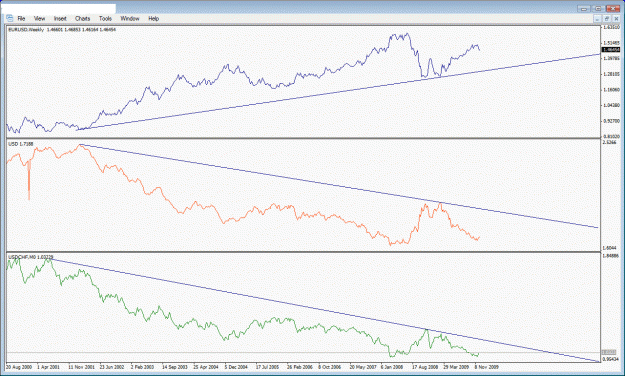Open the Insert menu
Viewport: 625px width, 376px height.
click(x=60, y=18)
